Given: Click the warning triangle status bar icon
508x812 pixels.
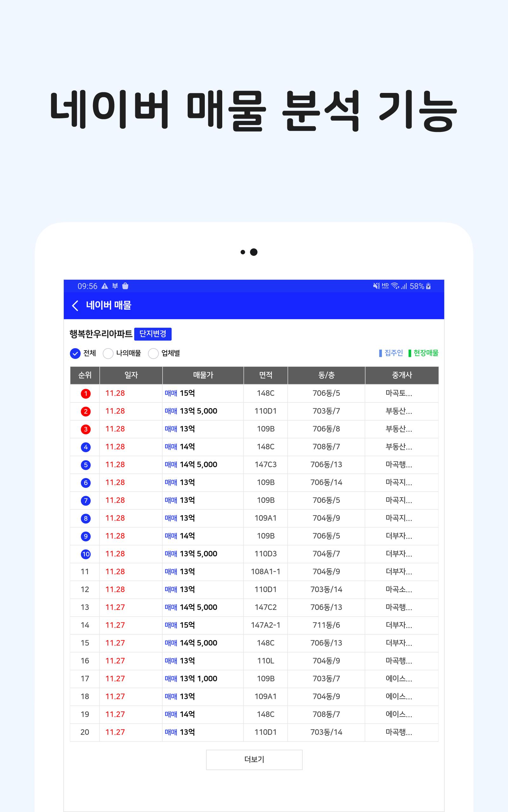Looking at the screenshot, I should [105, 286].
